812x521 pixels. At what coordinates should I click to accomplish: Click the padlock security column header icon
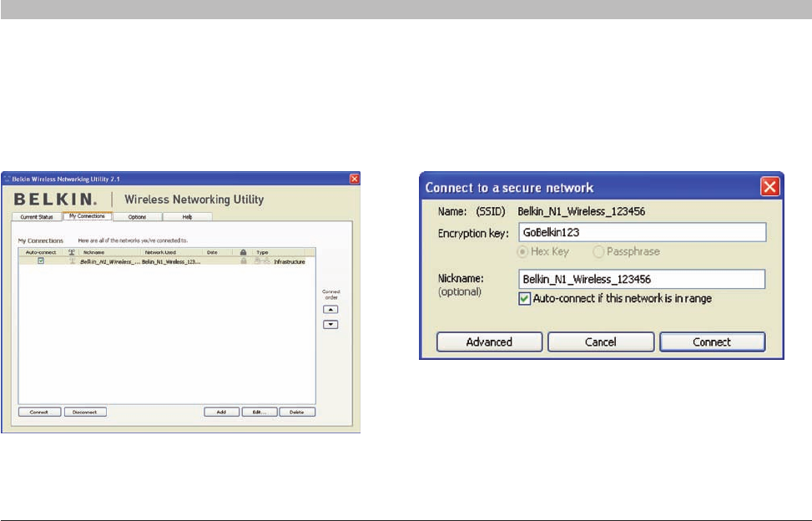tap(243, 252)
